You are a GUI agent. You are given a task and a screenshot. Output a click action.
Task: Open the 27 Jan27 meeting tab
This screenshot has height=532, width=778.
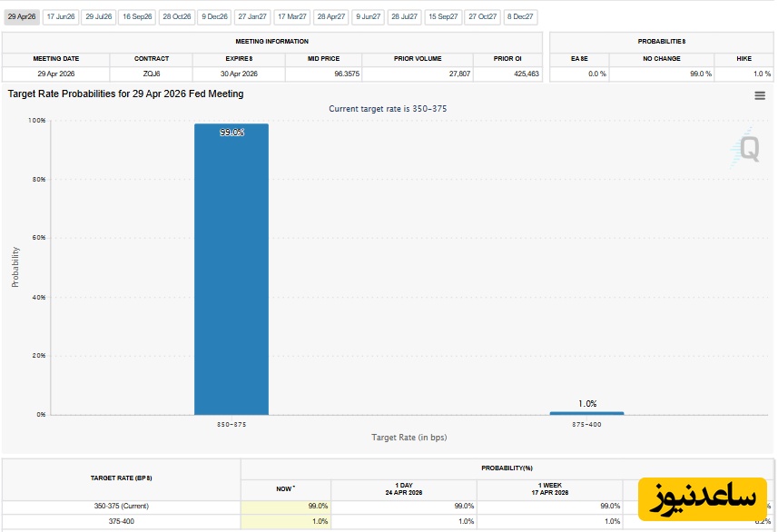(252, 16)
